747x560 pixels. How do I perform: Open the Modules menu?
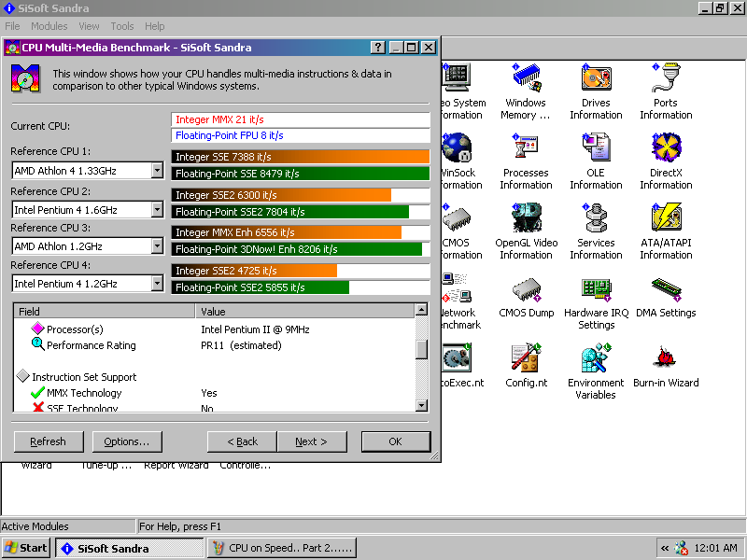(49, 26)
